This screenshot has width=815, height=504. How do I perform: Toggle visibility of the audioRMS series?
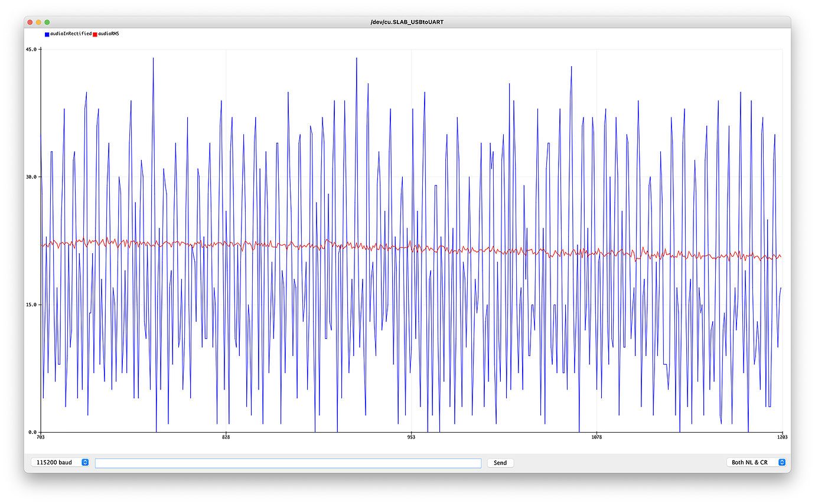click(94, 34)
